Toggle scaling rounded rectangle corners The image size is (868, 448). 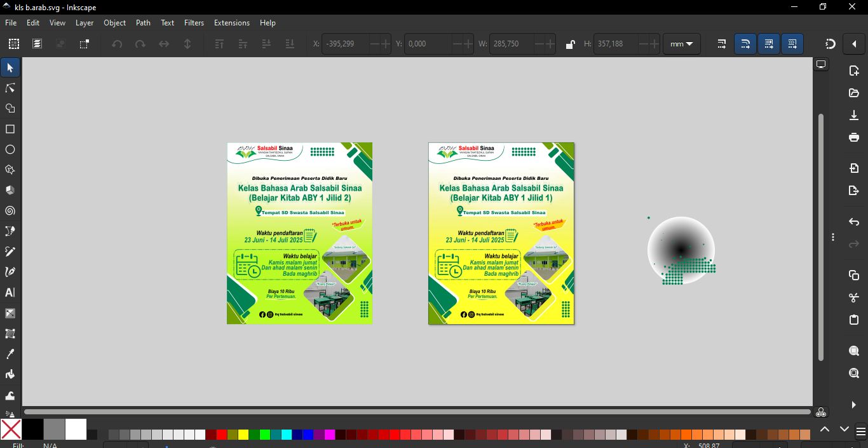point(745,44)
